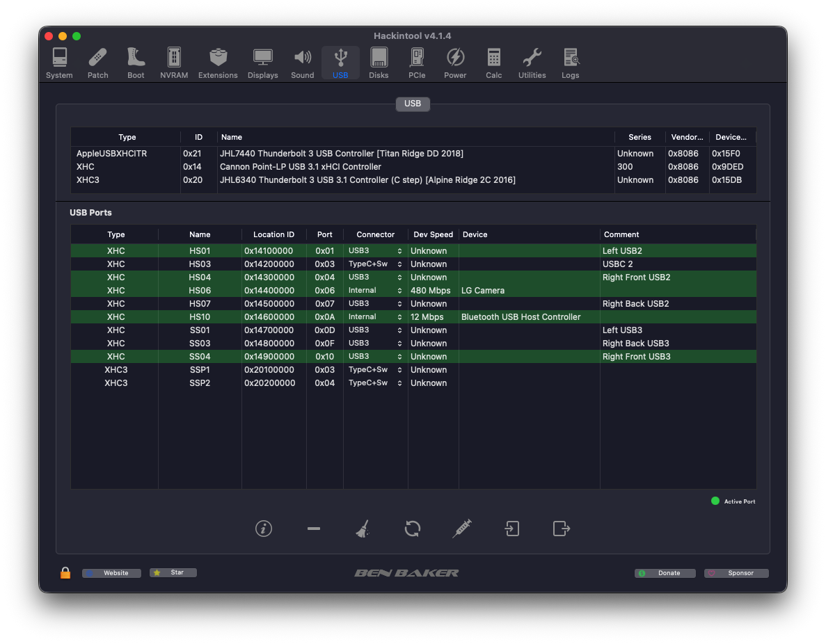This screenshot has width=826, height=644.
Task: Open HS06 Internal connector dropdown
Action: coord(376,290)
